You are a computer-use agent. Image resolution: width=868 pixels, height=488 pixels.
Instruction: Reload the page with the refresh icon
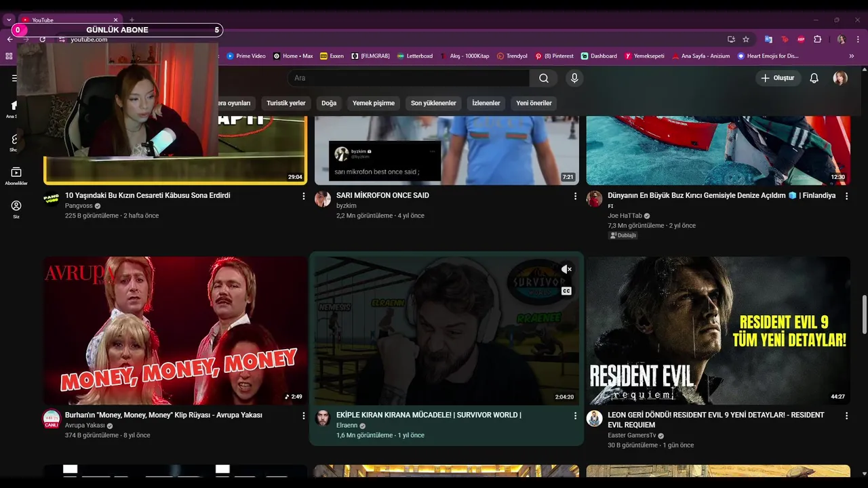tap(42, 39)
